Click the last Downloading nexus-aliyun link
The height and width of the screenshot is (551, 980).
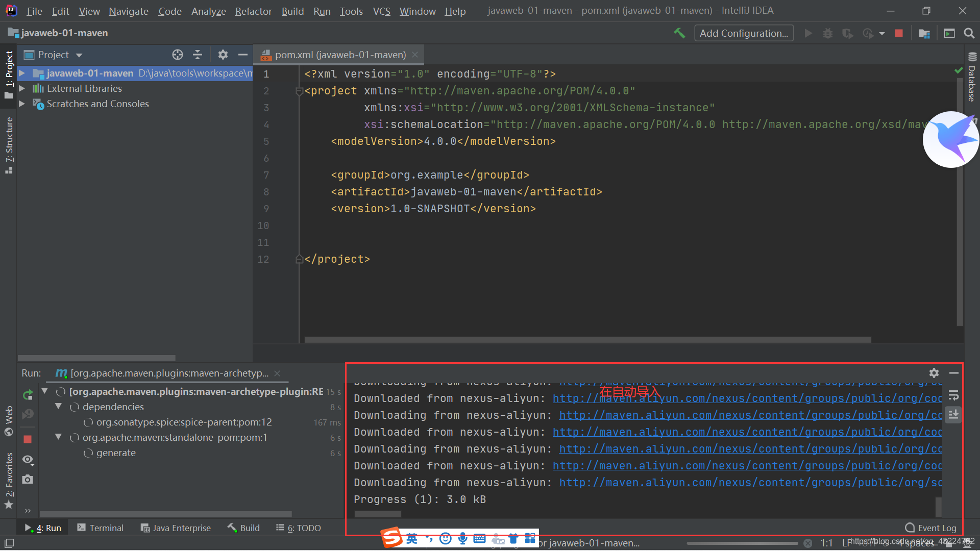(x=750, y=483)
